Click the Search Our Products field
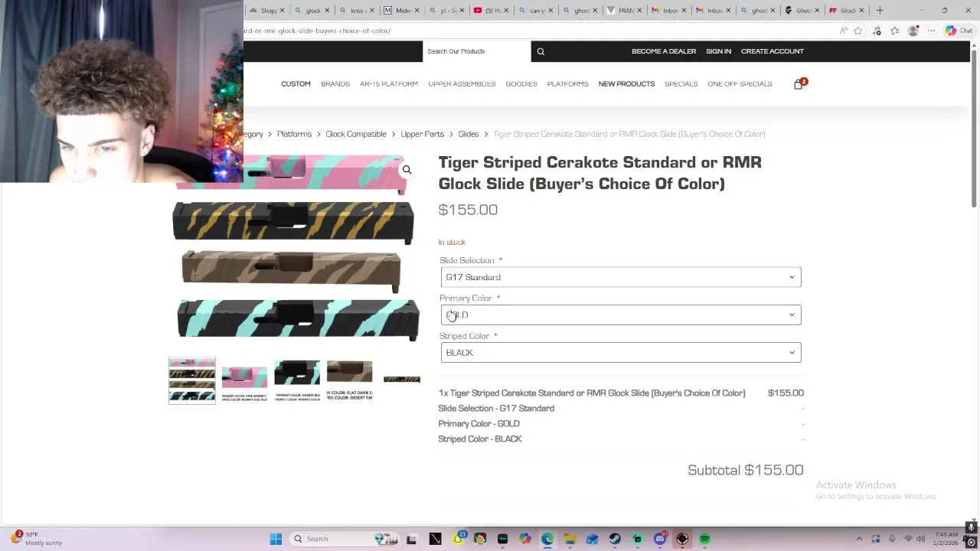The image size is (980, 551). coord(476,51)
